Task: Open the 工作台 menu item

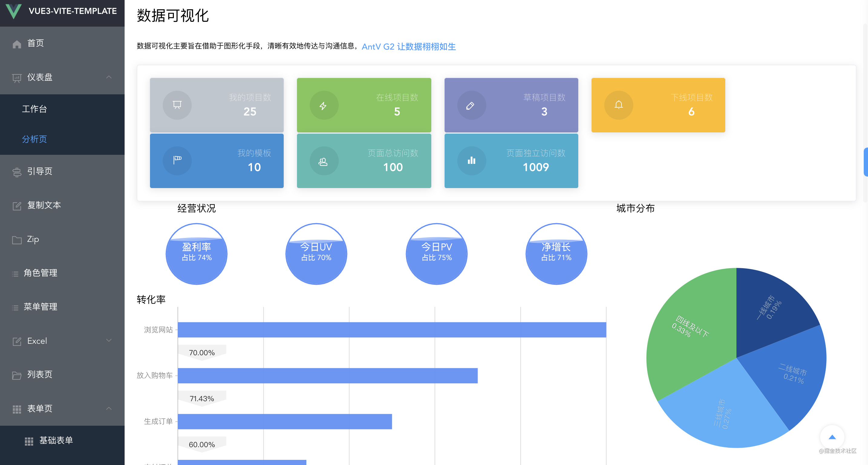Action: (34, 109)
